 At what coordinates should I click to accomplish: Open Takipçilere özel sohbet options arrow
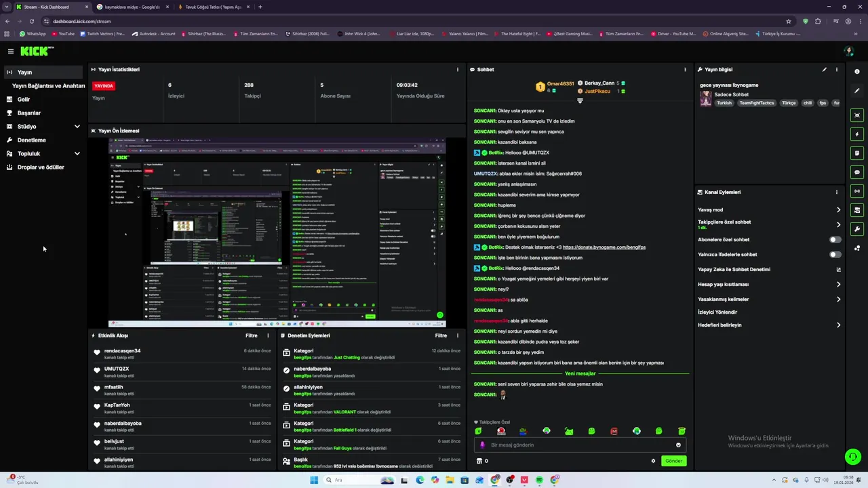pos(838,224)
